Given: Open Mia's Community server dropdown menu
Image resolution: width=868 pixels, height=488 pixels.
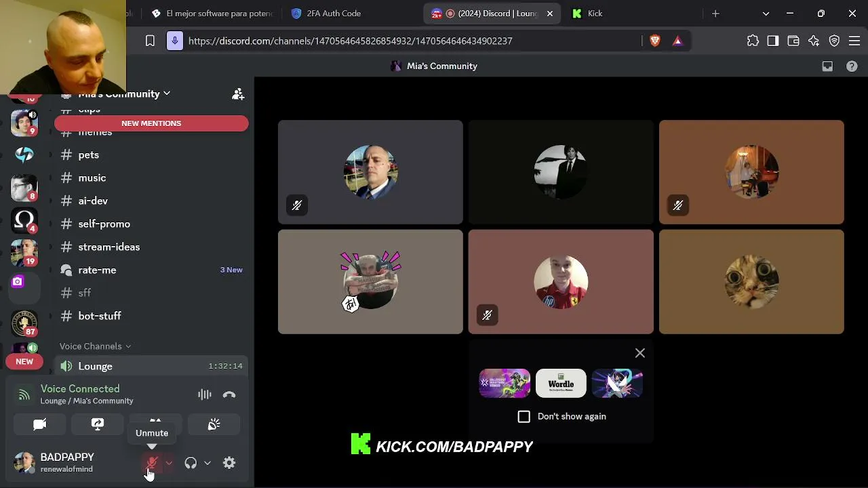Looking at the screenshot, I should point(124,94).
